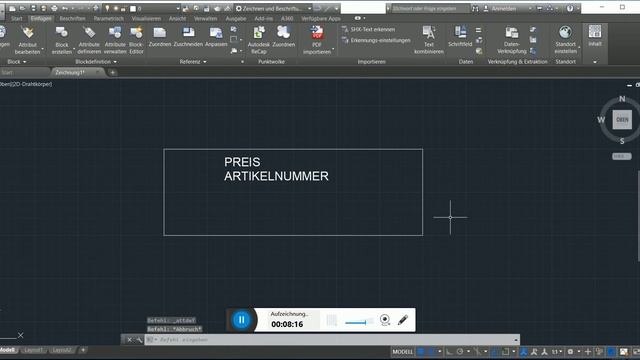Click SHX-Text erkennen
Viewport: 640px width, 360px height.
369,29
